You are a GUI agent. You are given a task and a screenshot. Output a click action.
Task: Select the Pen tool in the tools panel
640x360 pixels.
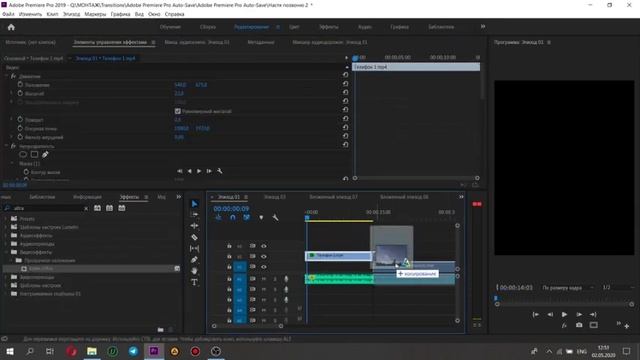point(194,260)
